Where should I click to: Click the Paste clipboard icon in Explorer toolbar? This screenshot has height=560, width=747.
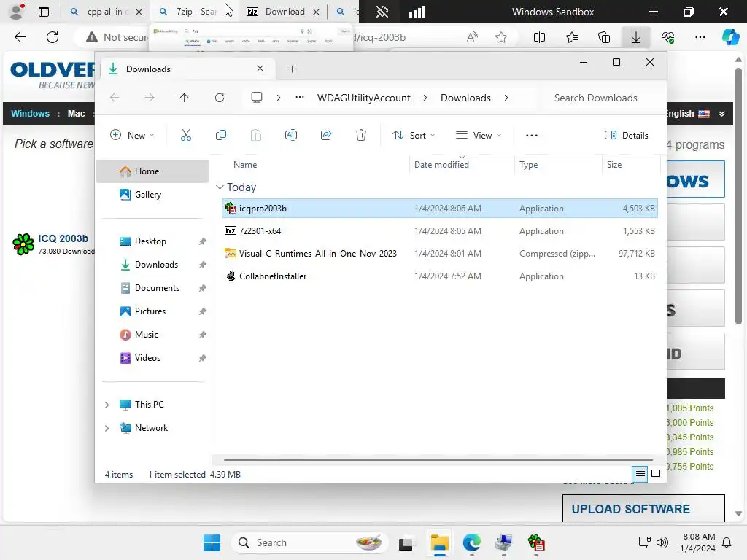[x=256, y=135]
